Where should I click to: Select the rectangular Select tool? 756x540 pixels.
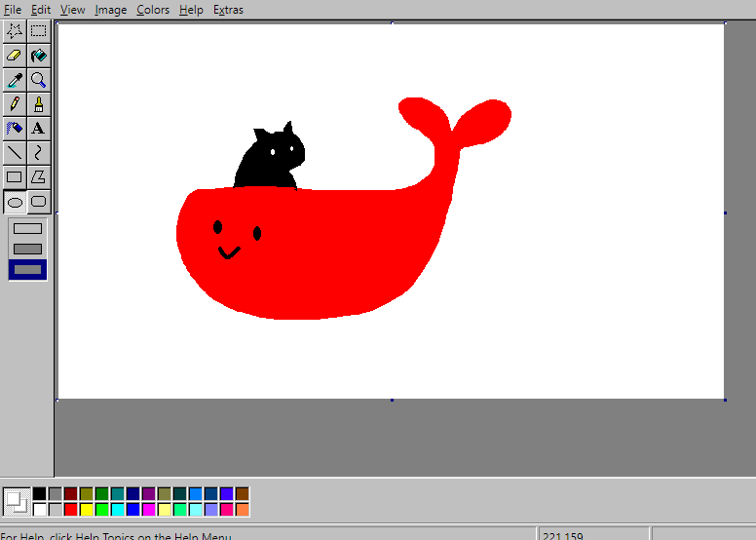(39, 31)
